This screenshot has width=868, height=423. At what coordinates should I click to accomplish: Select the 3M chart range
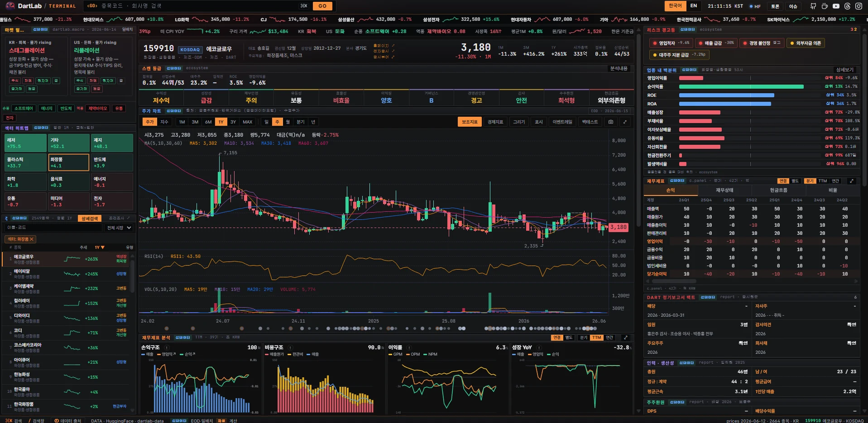(x=195, y=122)
